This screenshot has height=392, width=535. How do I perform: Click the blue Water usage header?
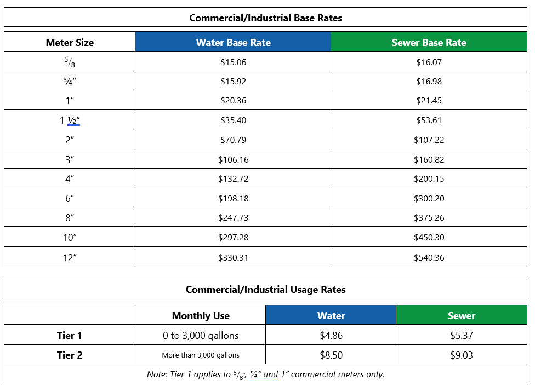pos(331,316)
